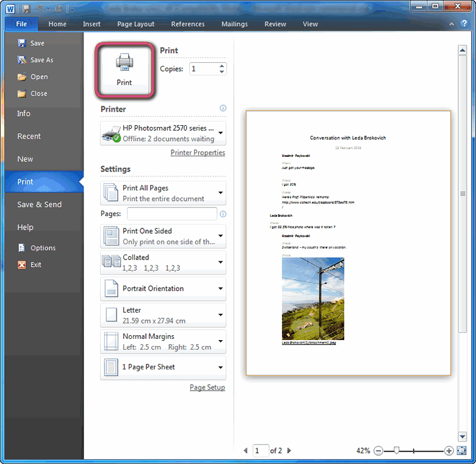Click the preview vertical scrollbar thumb
Screen dimensions: 476x464
click(463, 194)
